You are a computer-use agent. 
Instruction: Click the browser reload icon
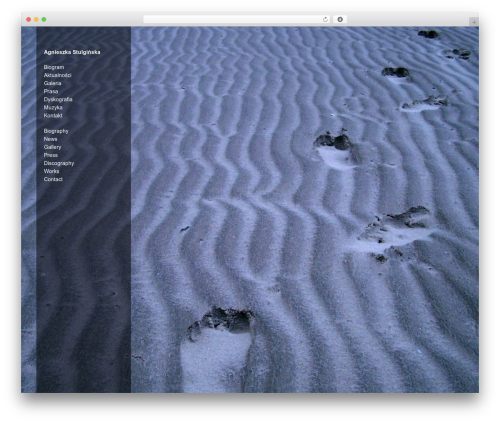(325, 19)
